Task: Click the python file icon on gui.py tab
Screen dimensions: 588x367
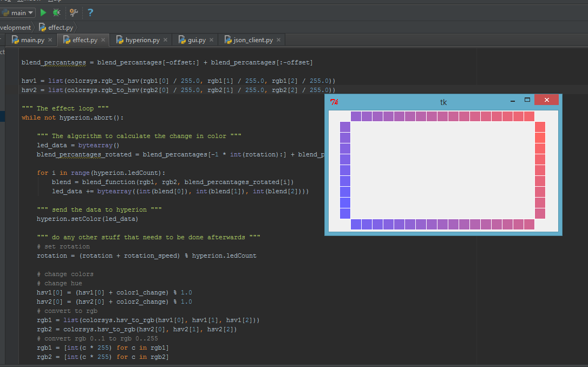Action: (182, 40)
